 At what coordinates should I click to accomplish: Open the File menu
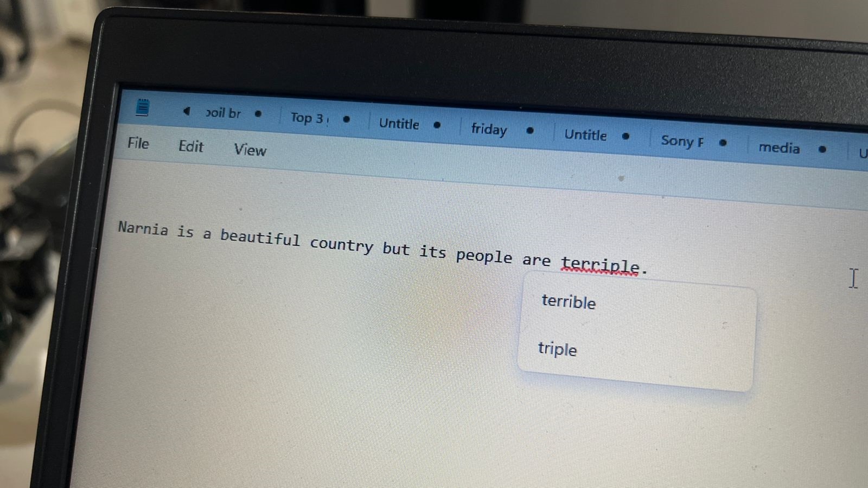pos(138,143)
